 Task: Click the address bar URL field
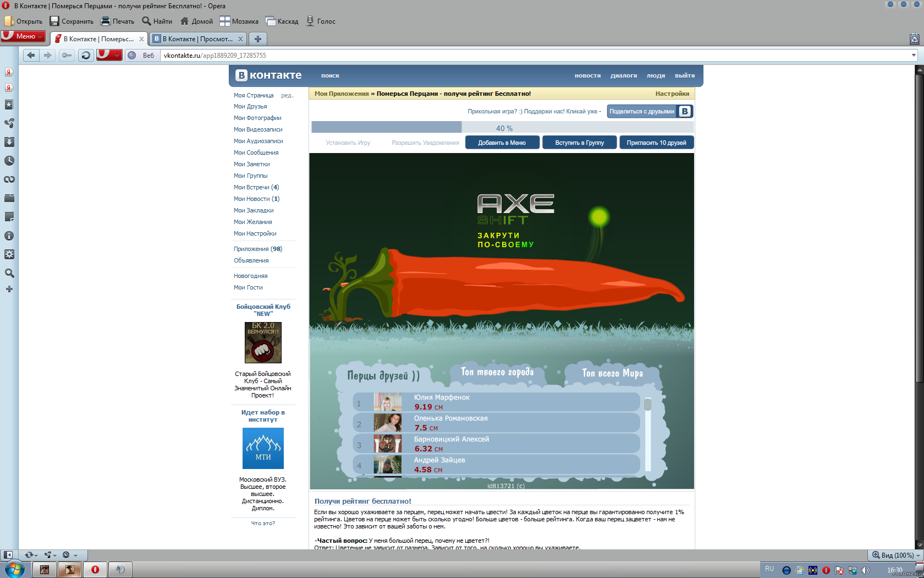point(533,55)
